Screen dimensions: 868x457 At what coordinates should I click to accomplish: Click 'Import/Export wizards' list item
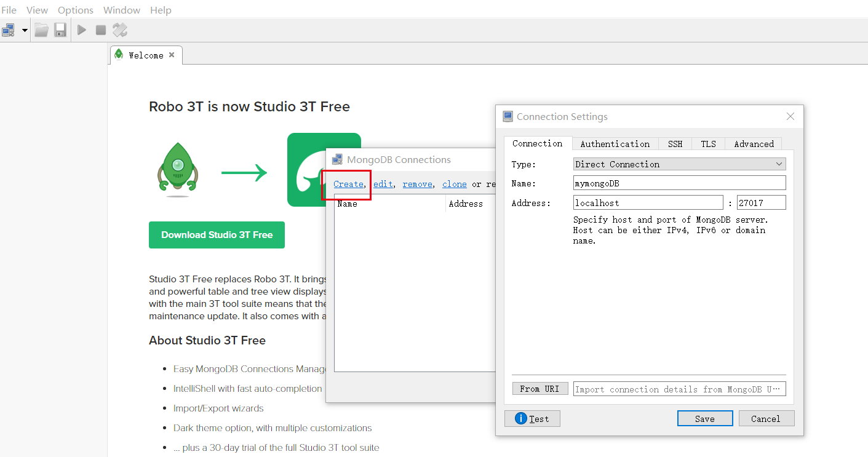tap(218, 408)
